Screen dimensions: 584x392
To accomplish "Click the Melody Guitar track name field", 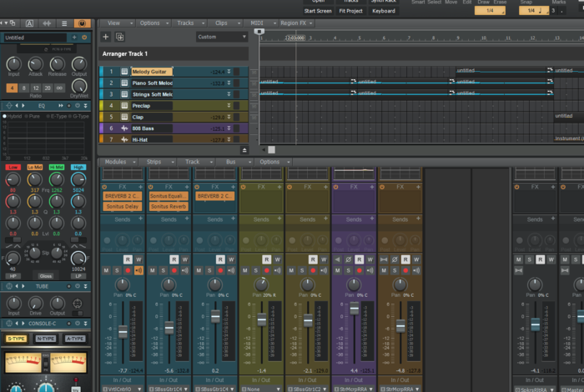I will pos(152,72).
